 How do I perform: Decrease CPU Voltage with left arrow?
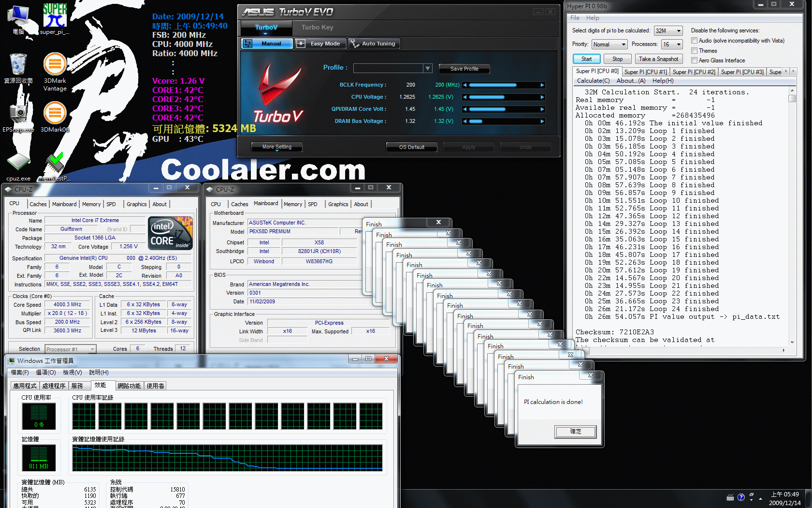pos(465,97)
